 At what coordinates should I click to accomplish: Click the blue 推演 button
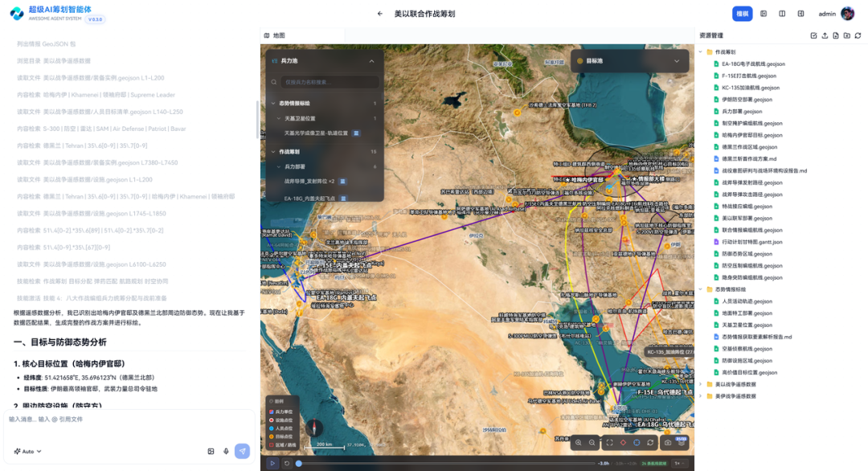[x=743, y=14]
